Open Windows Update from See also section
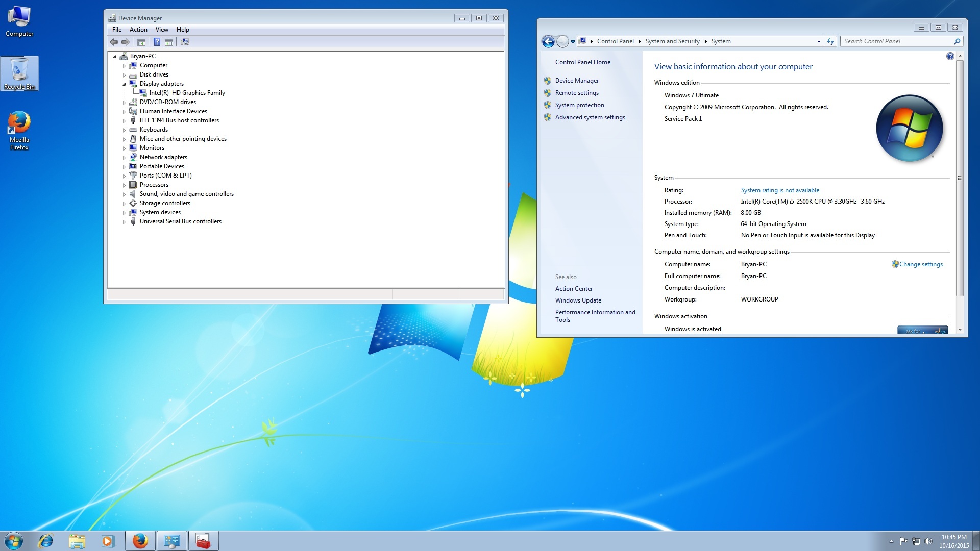 click(x=578, y=300)
